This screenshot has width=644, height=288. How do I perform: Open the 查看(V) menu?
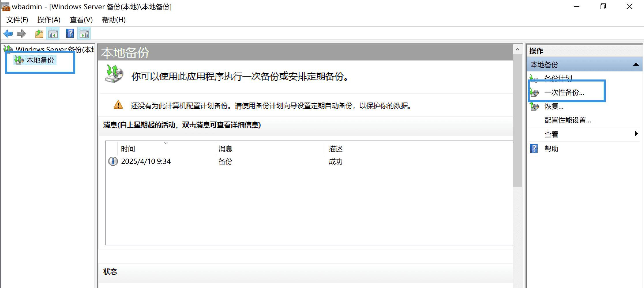pos(81,20)
